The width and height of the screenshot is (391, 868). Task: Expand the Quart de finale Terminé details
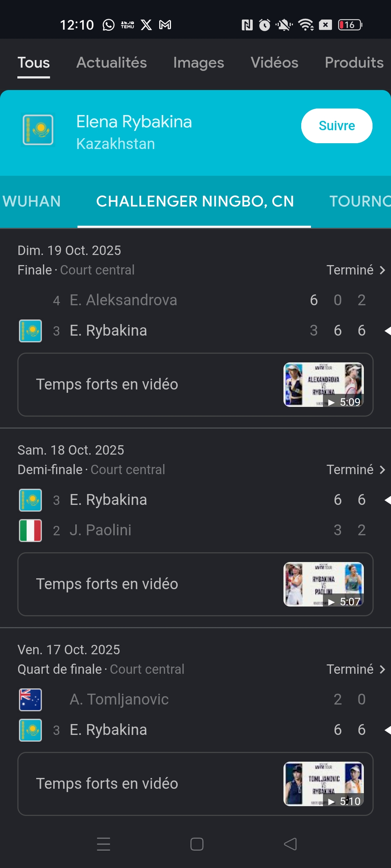coord(356,669)
